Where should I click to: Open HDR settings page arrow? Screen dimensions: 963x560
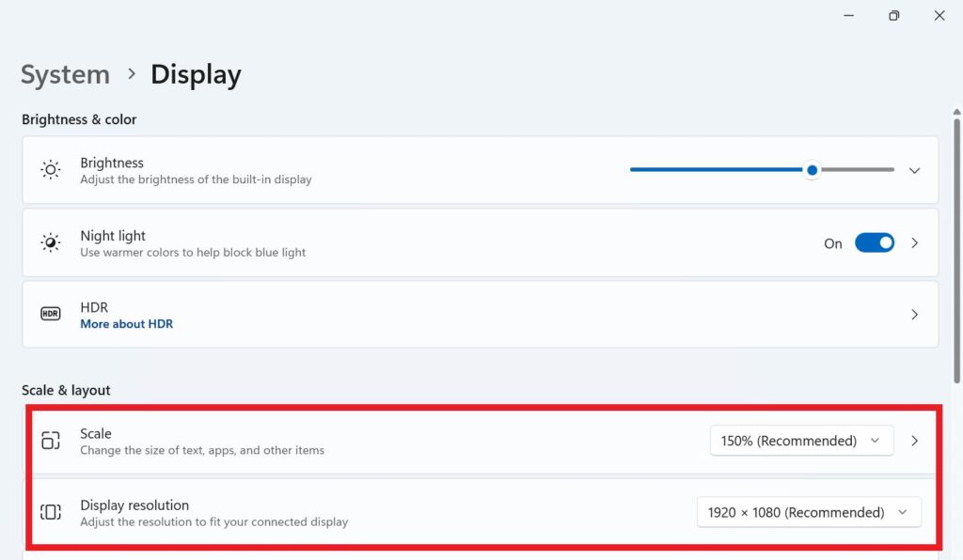tap(914, 315)
